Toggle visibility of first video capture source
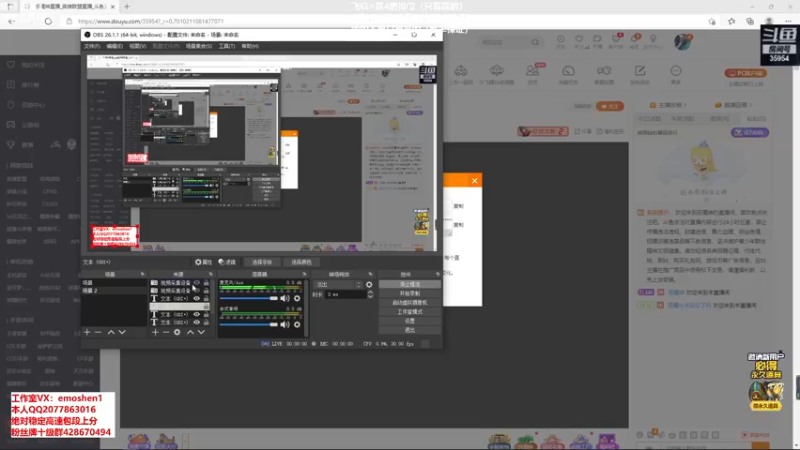This screenshot has width=800, height=450. pyautogui.click(x=196, y=283)
